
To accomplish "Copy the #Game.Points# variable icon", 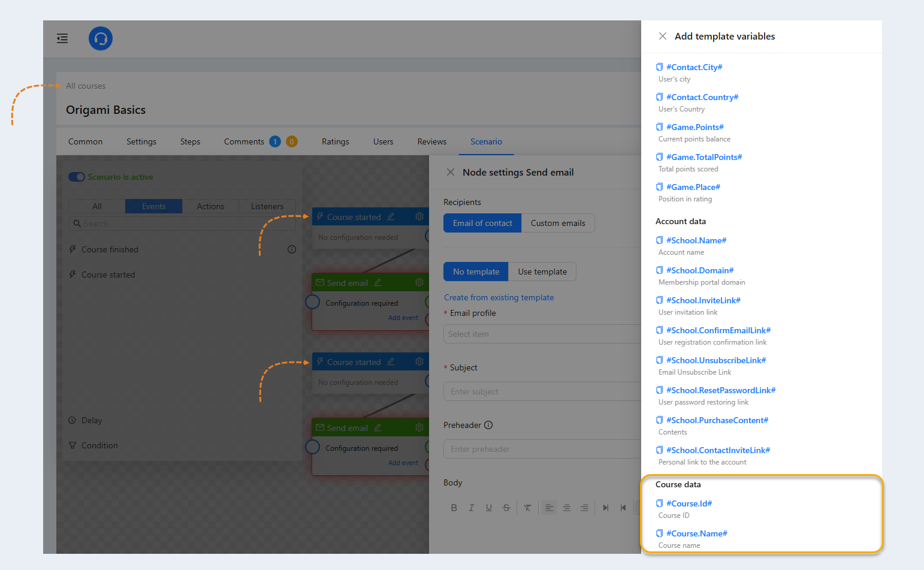I will pos(659,127).
